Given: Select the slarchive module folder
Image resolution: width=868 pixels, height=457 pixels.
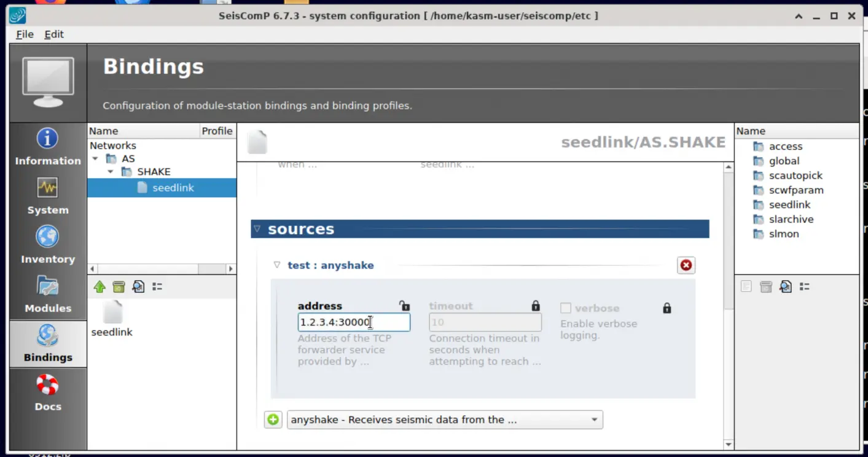Looking at the screenshot, I should pos(791,219).
